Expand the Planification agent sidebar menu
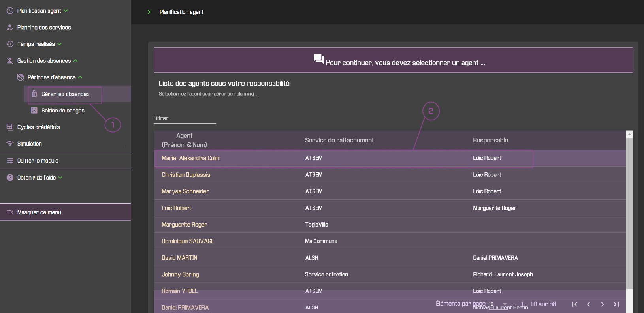644x313 pixels. 66,11
